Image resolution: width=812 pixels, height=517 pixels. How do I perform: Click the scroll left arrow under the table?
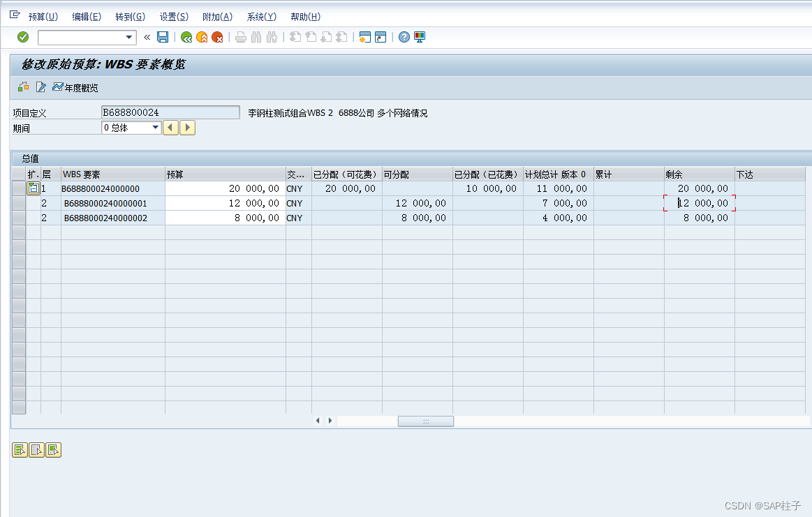(x=318, y=421)
